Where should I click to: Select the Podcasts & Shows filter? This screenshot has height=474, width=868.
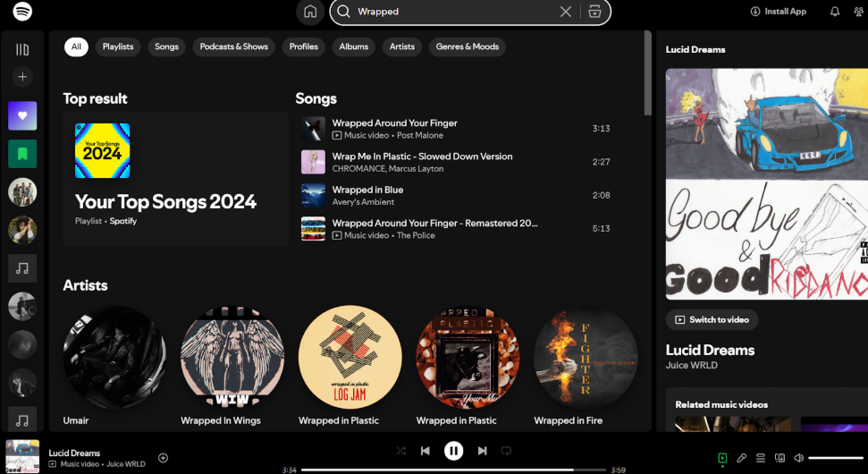pos(233,47)
